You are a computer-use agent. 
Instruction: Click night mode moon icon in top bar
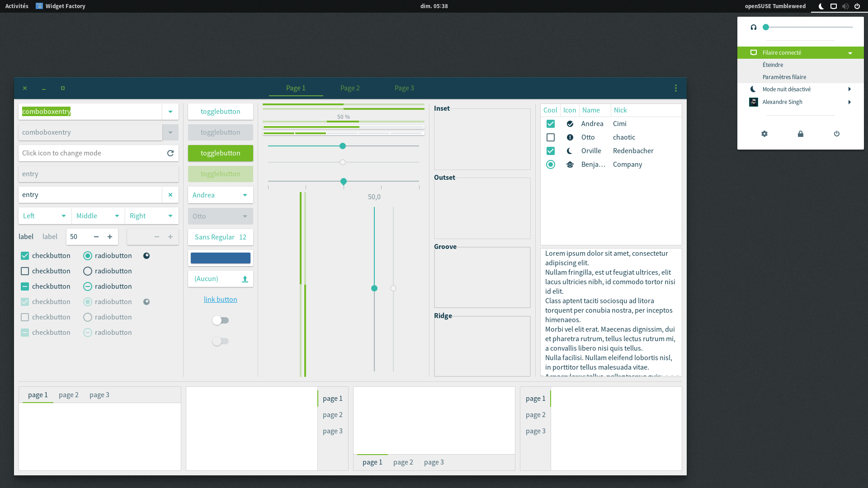[x=821, y=6]
